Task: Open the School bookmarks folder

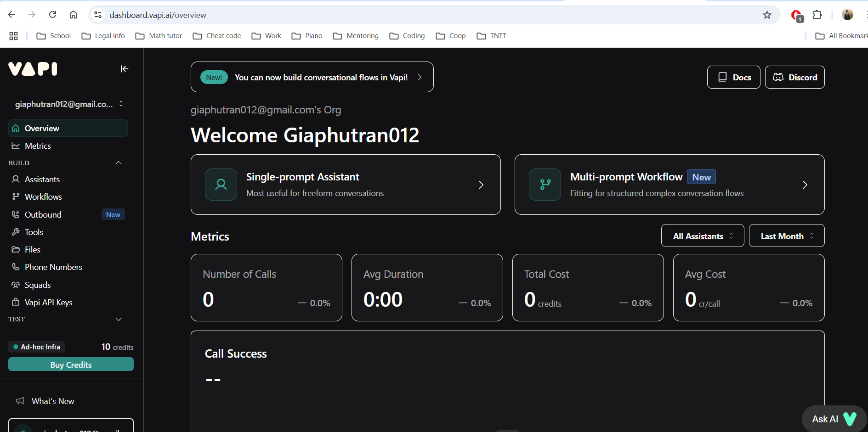Action: [54, 36]
